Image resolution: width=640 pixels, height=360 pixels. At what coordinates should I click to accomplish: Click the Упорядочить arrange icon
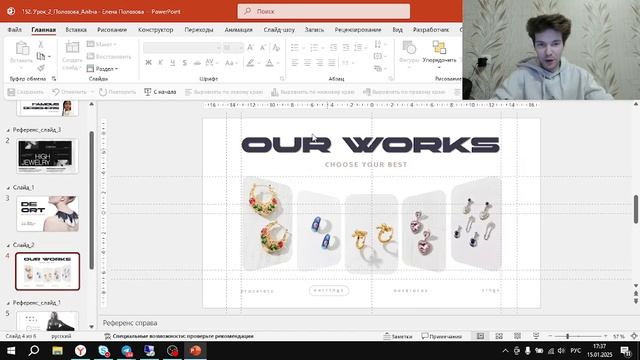point(439,47)
